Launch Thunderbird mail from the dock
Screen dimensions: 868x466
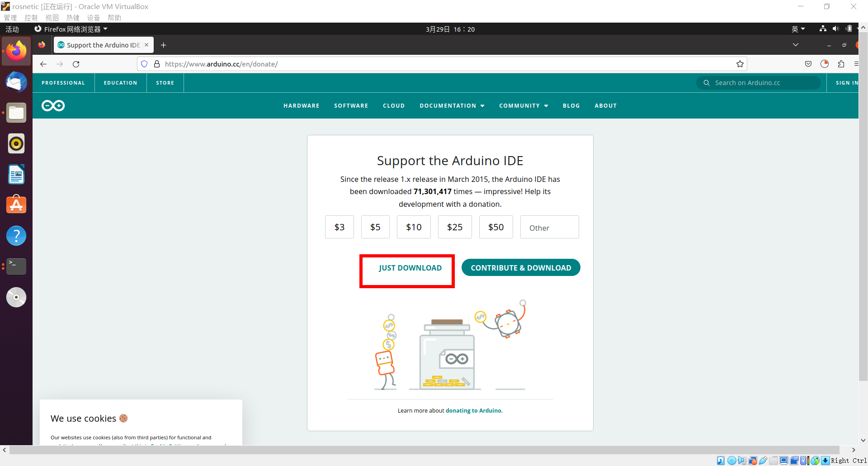click(x=16, y=82)
